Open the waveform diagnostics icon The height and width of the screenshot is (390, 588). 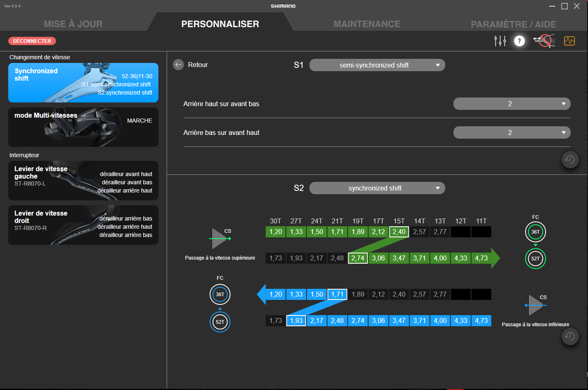point(569,41)
